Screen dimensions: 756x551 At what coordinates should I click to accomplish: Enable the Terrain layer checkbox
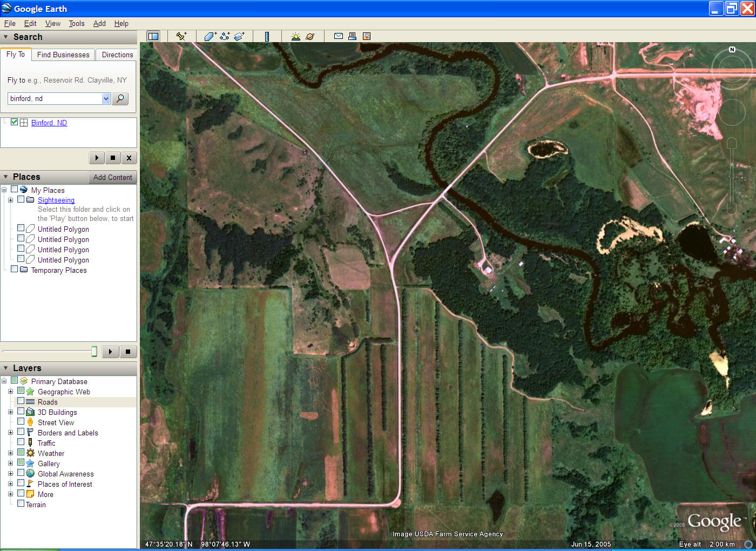click(x=21, y=503)
